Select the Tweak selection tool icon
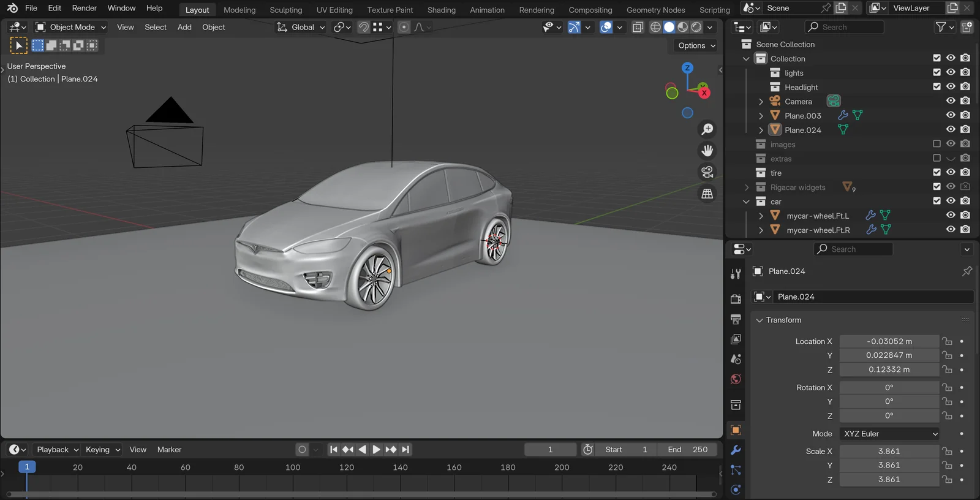Image resolution: width=980 pixels, height=500 pixels. 18,45
